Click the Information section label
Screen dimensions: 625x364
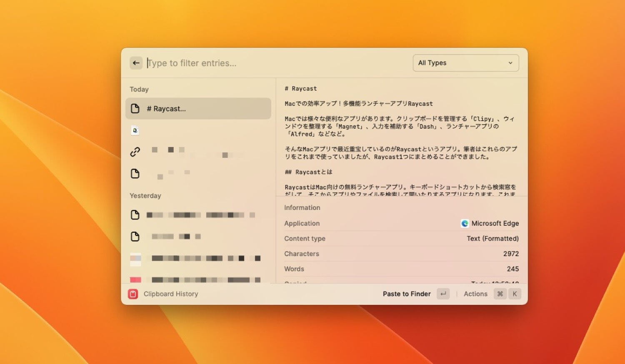tap(302, 208)
